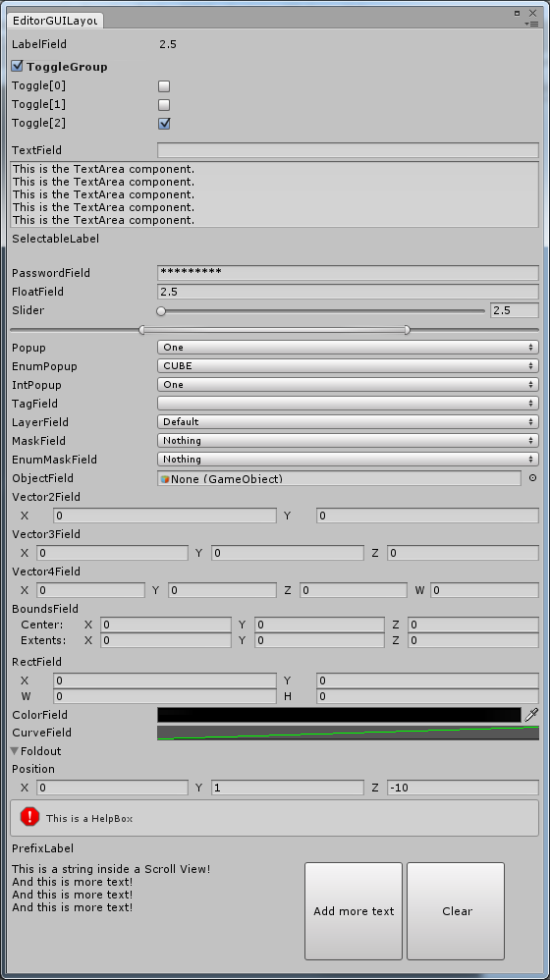Click the Slider handle knob
The image size is (550, 980).
point(161,310)
